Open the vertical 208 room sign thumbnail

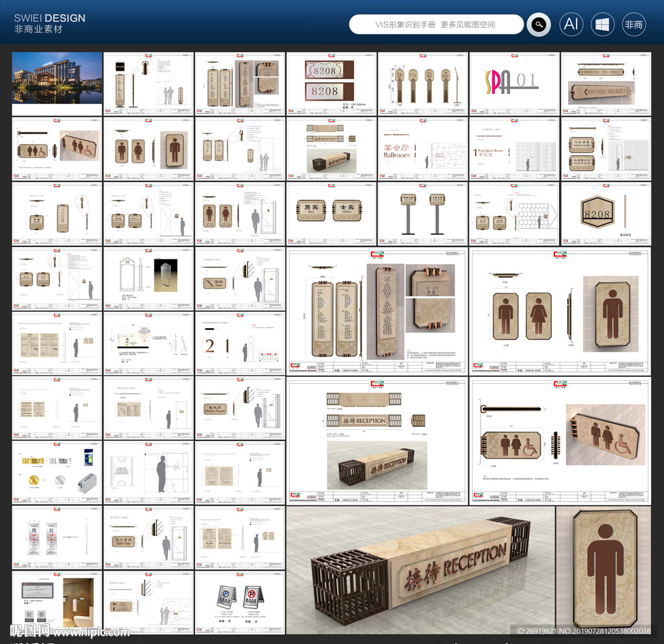coord(57,214)
